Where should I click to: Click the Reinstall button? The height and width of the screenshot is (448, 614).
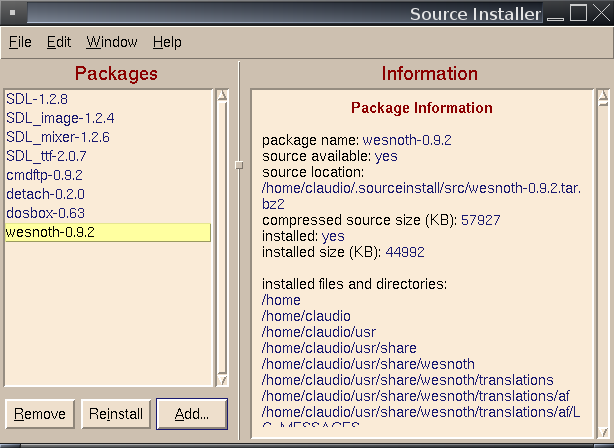(116, 414)
